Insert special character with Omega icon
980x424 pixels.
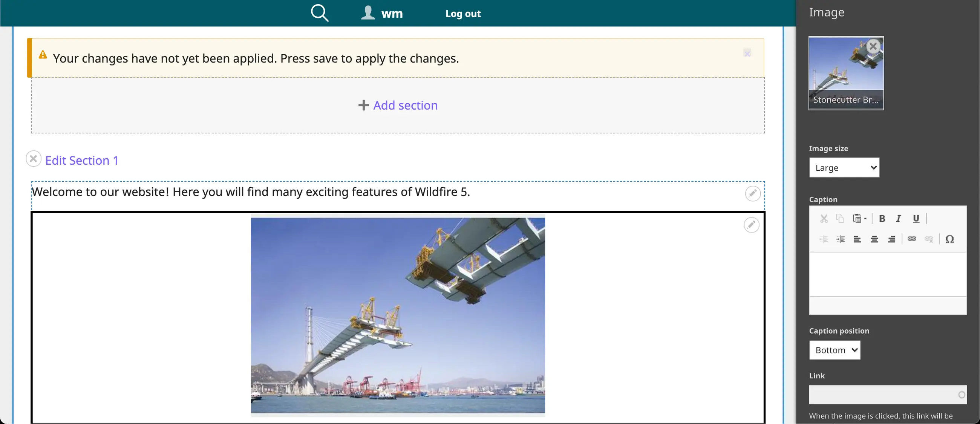click(949, 239)
